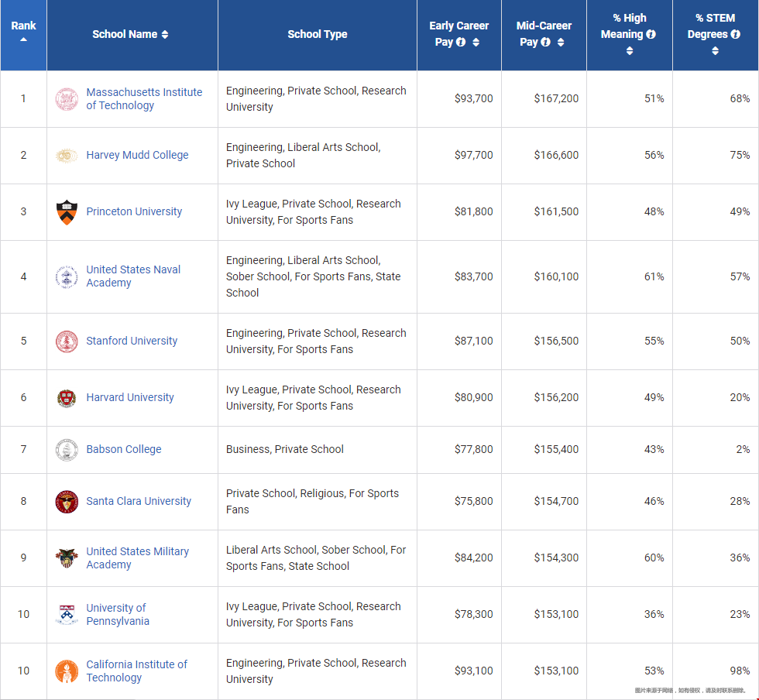Open the Mid-Career Pay info icon
Viewport: 759px width, 700px height.
tap(545, 42)
